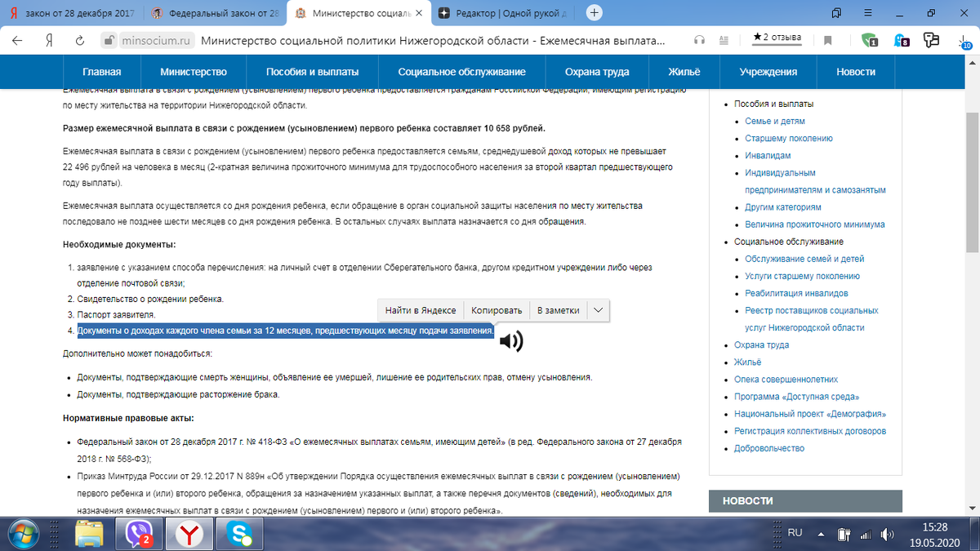Expand the selection popup chevron dropdown
The width and height of the screenshot is (980, 551).
click(598, 310)
